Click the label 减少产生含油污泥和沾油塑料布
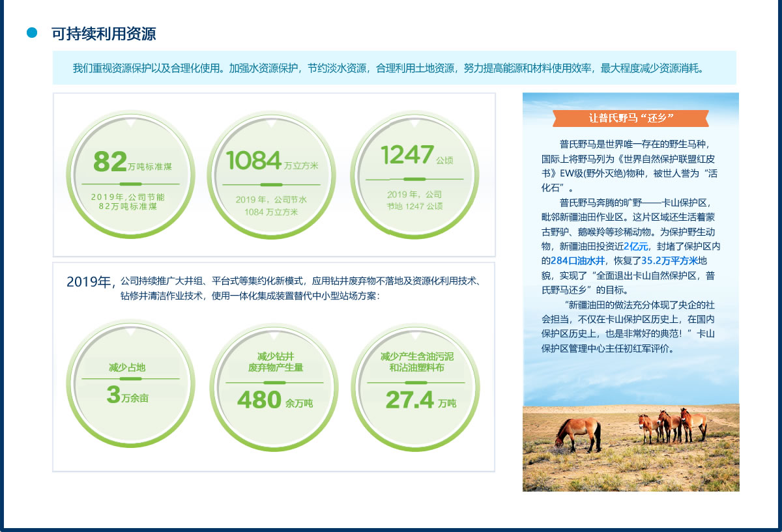This screenshot has height=532, width=782. (x=417, y=362)
